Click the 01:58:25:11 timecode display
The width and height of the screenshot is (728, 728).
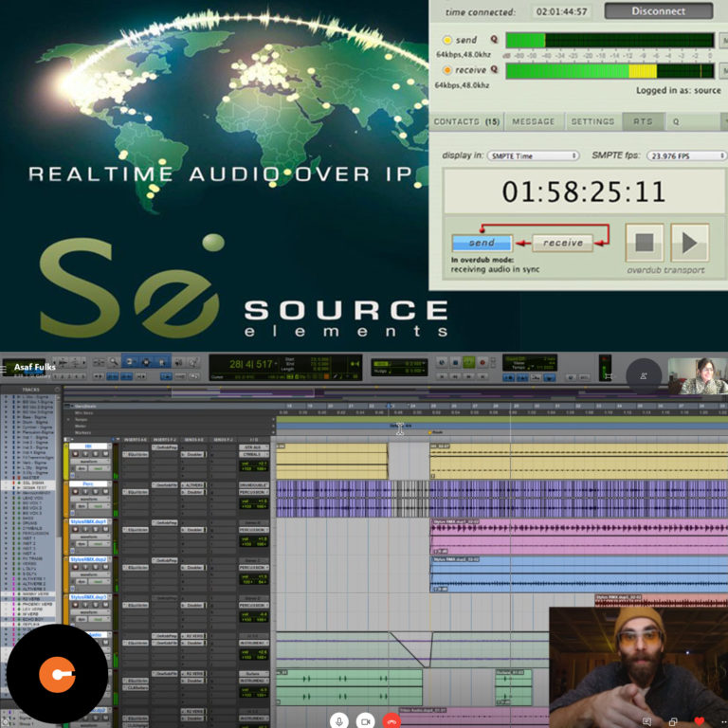[x=584, y=191]
